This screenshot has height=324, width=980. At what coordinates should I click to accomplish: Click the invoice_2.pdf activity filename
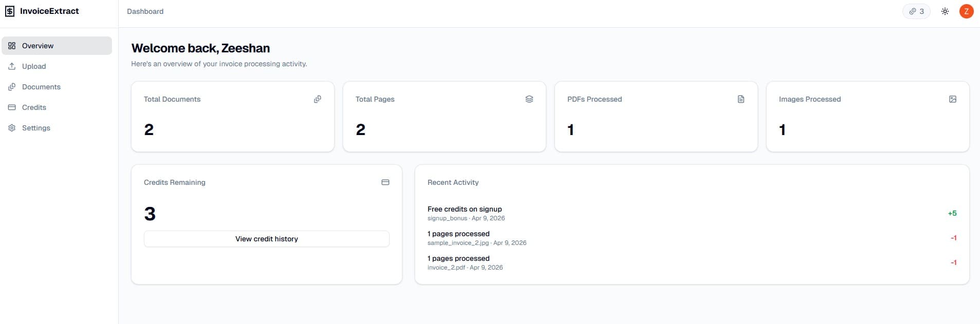[x=447, y=268]
